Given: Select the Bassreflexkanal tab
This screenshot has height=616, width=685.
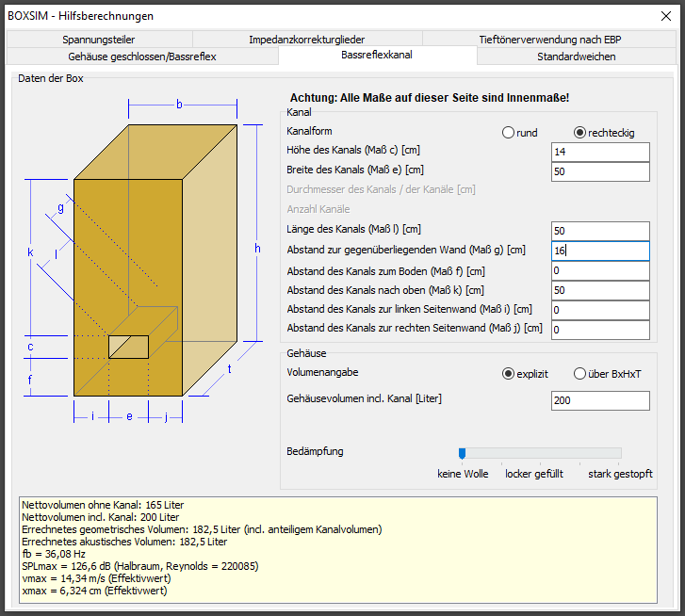Looking at the screenshot, I should pos(377,56).
